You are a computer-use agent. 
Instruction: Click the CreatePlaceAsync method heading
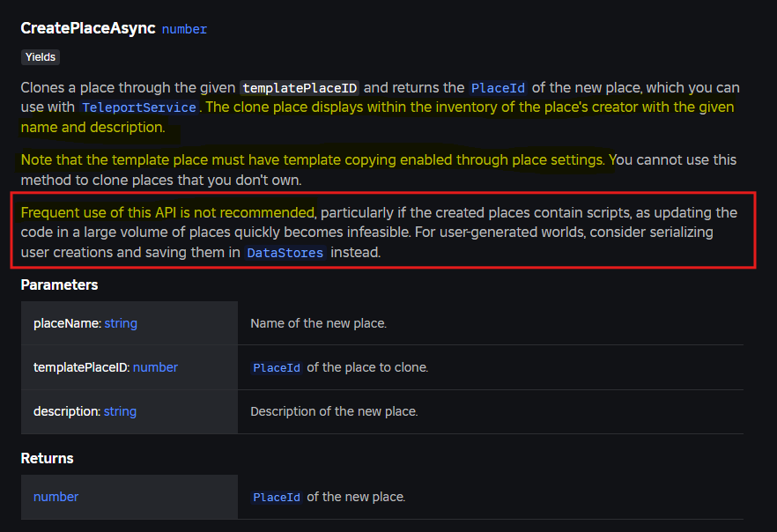pos(88,28)
